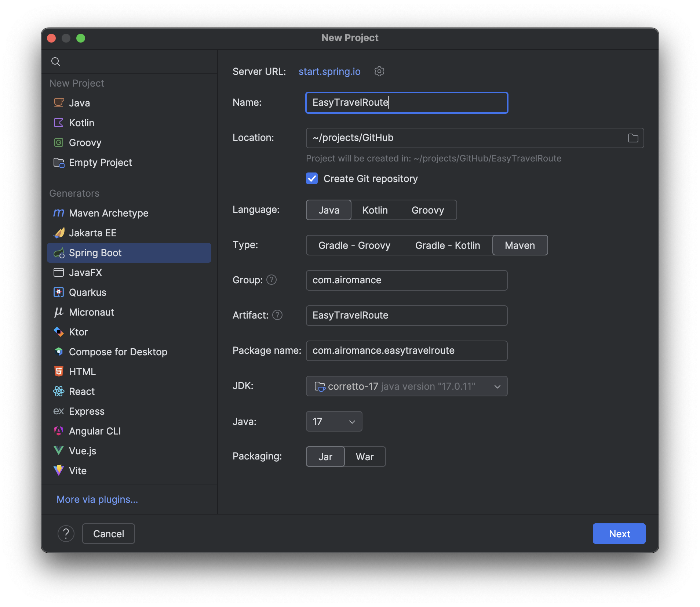
Task: Click the Ktor diamond icon
Action: click(x=59, y=332)
